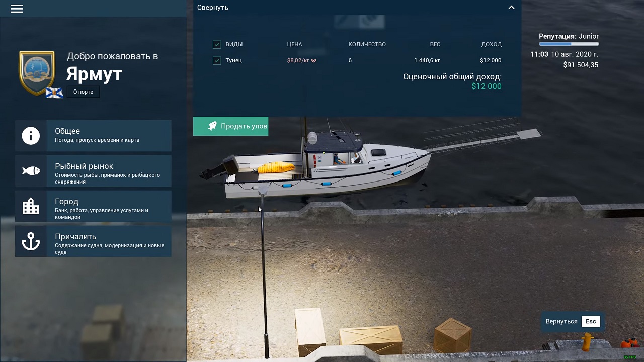Toggle the Виды select-all checkbox

point(217,44)
